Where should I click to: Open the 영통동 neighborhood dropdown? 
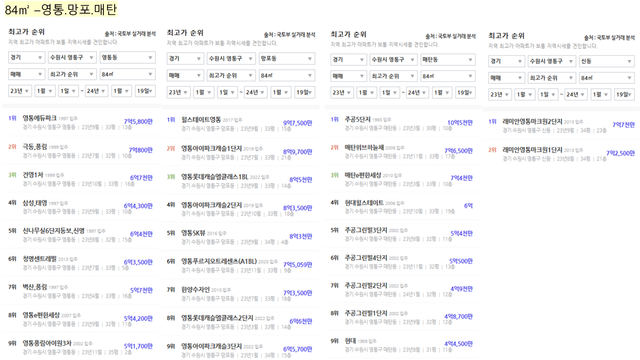coord(127,58)
